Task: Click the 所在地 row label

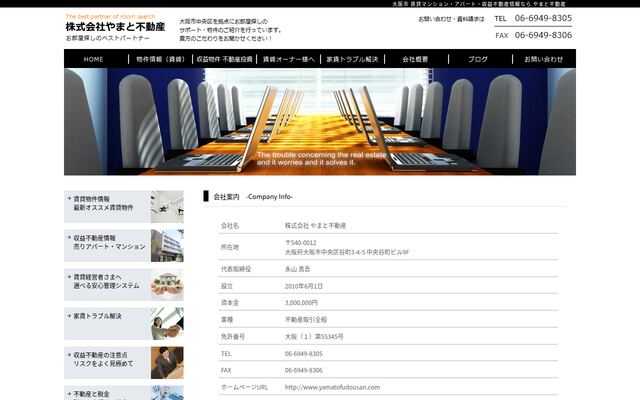Action: (230, 247)
